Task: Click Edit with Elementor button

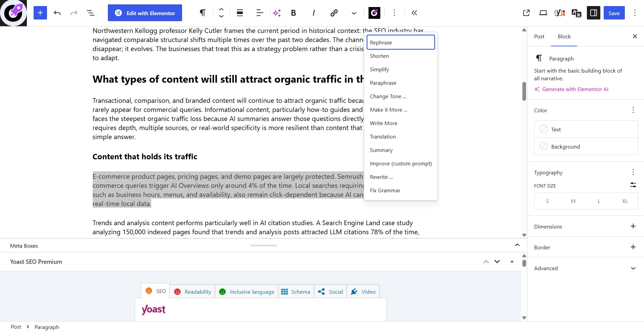Action: pos(145,13)
